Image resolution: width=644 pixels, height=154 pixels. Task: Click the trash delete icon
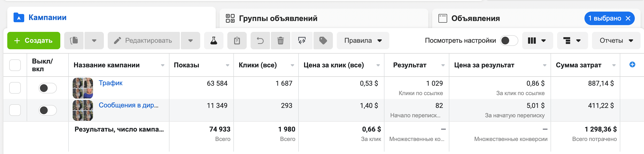281,41
